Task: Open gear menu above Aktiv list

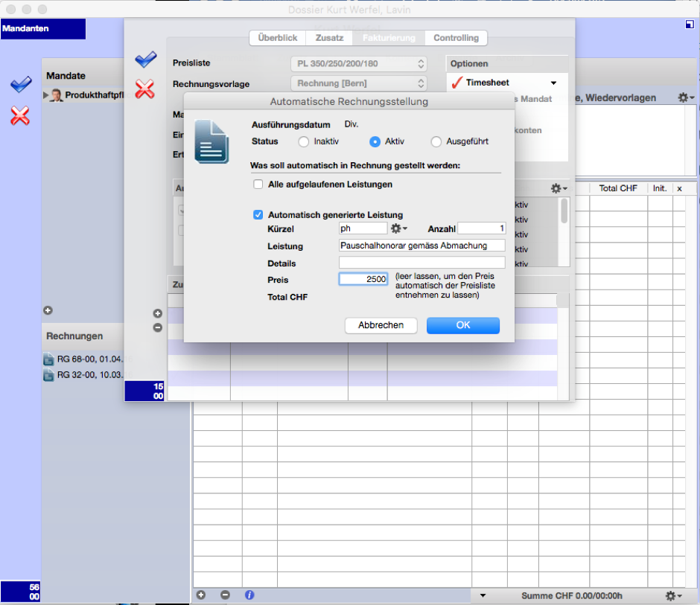Action: click(559, 188)
